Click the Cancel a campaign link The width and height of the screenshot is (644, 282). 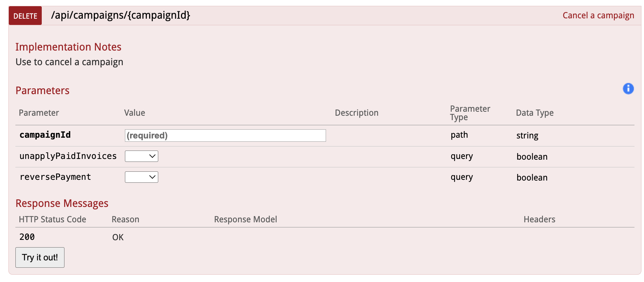coord(598,15)
